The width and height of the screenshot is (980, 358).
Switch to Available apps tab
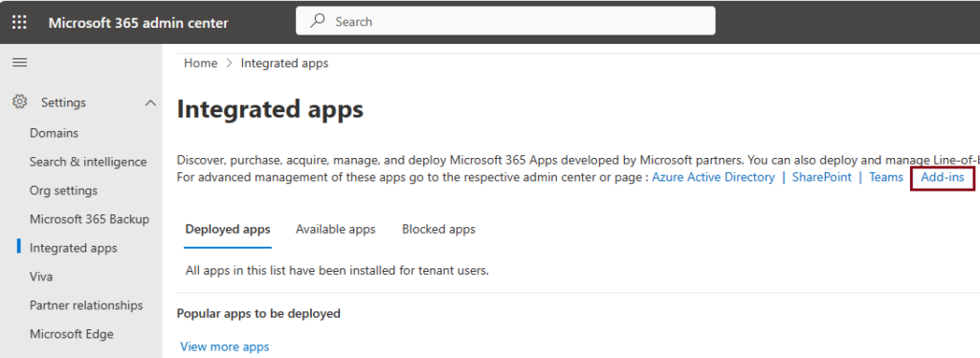[336, 230]
